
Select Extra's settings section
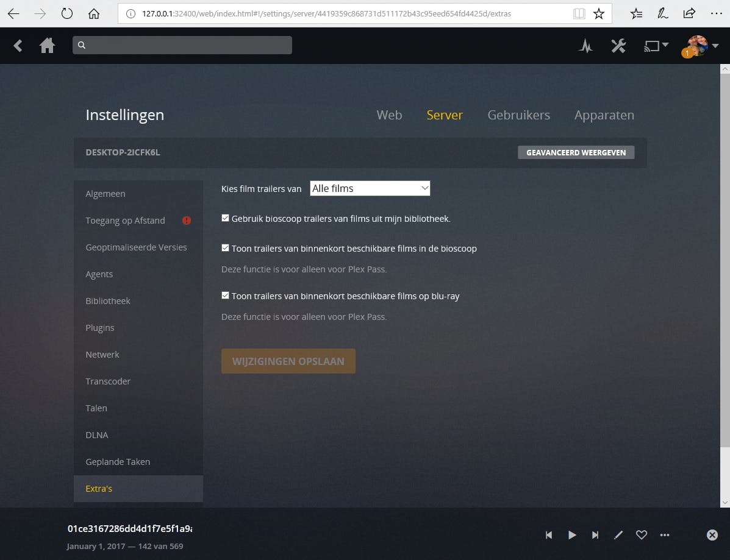tap(138, 489)
